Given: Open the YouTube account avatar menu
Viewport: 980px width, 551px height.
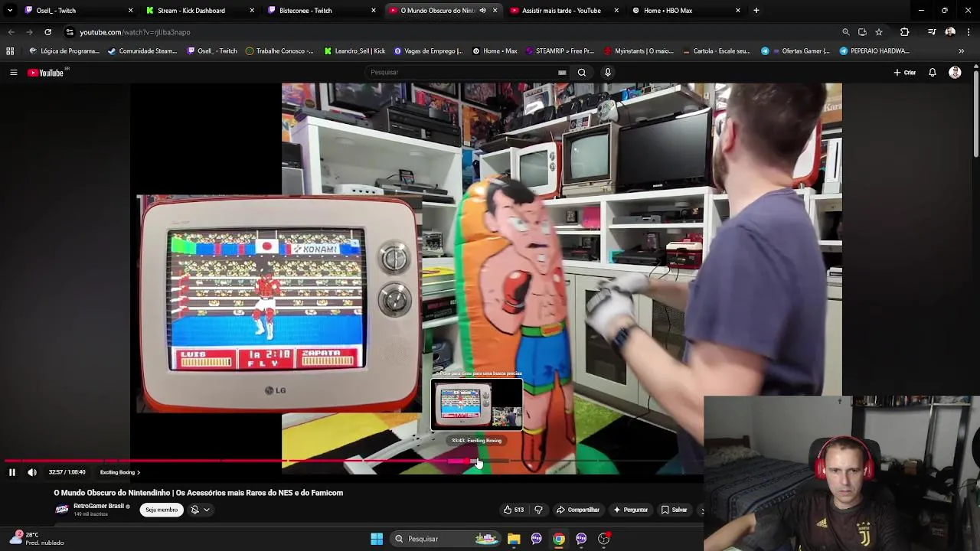Looking at the screenshot, I should tap(955, 73).
